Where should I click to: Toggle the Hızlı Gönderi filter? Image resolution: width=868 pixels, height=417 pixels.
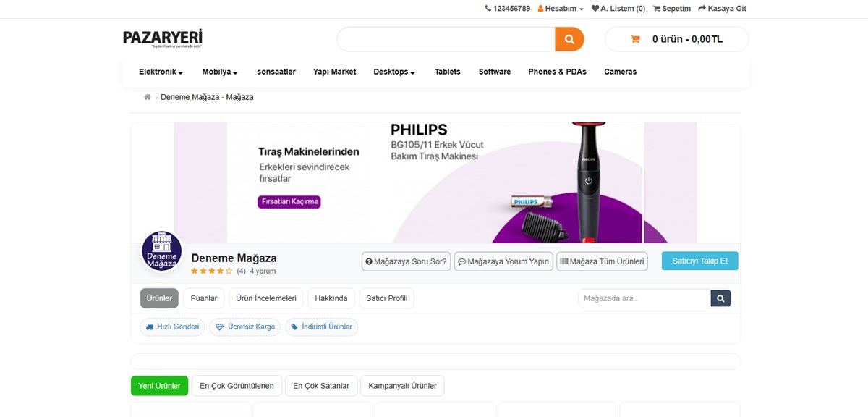172,327
